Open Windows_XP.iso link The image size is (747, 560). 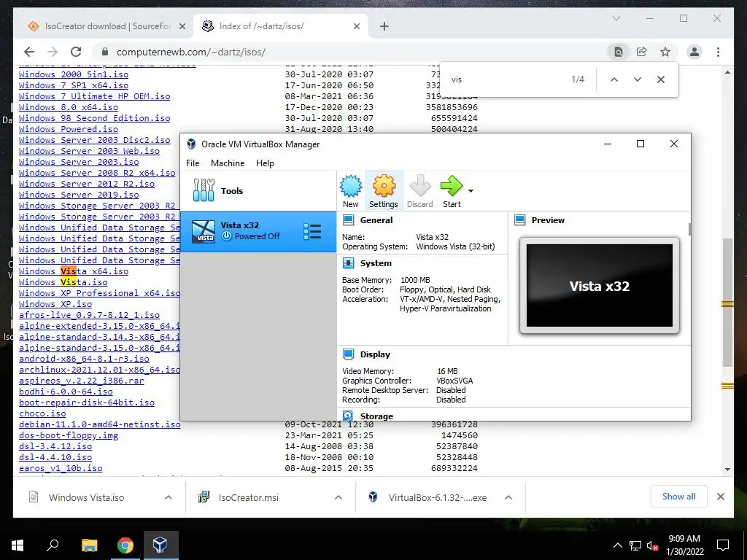coord(55,304)
